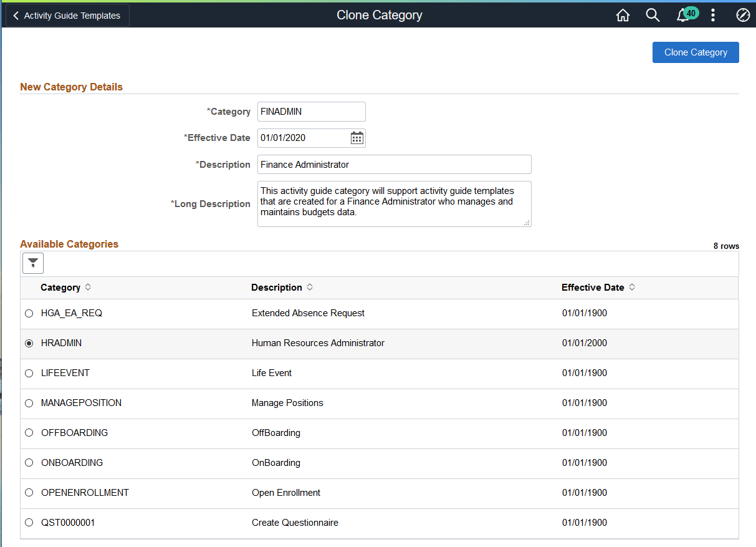This screenshot has width=756, height=547.
Task: Select the LIFEEVENT radio button
Action: pos(29,372)
